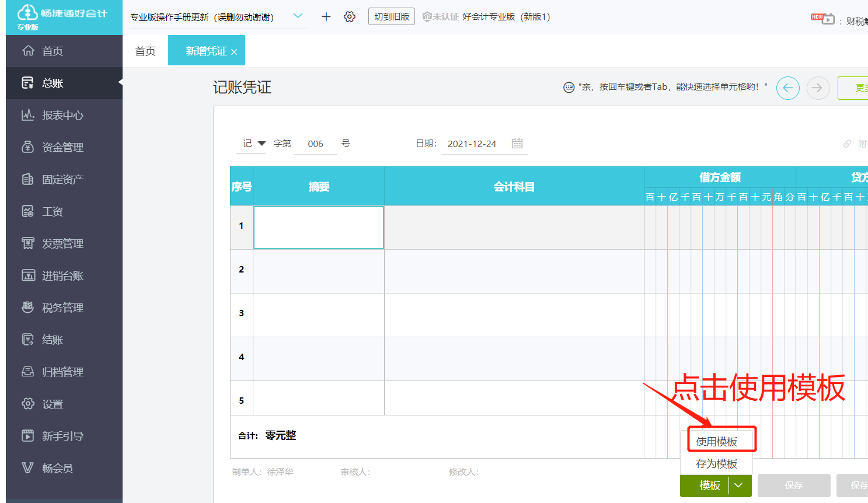Open 发票管理 invoice management in sidebar
868x503 pixels.
(62, 243)
